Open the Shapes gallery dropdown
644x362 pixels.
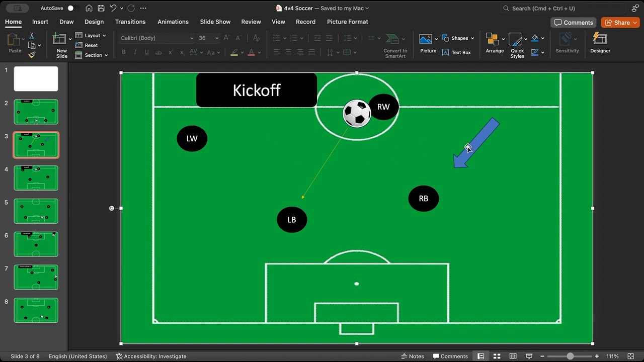point(458,38)
